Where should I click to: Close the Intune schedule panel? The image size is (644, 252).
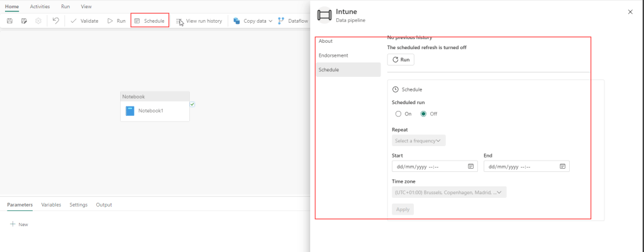(x=630, y=12)
